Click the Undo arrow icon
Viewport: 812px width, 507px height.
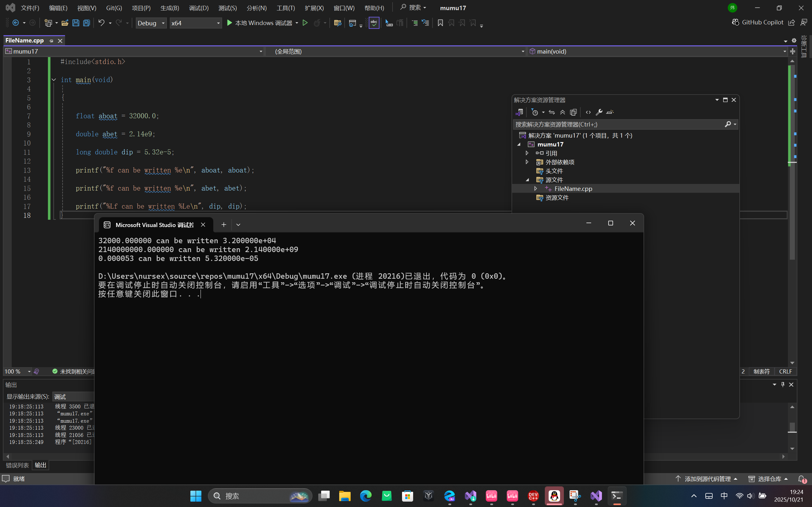pyautogui.click(x=101, y=23)
